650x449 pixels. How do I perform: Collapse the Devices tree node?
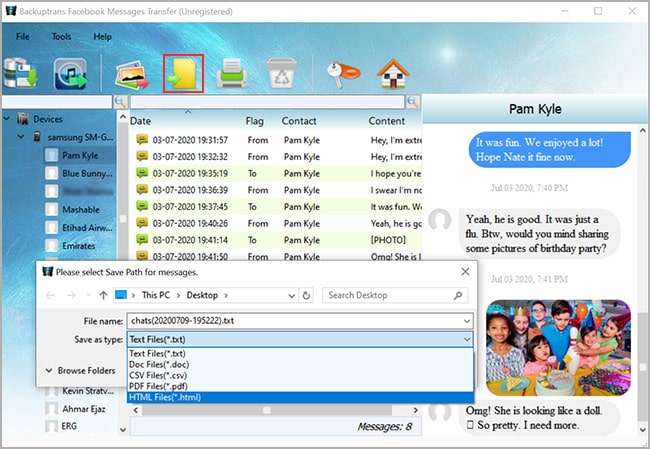click(x=21, y=119)
